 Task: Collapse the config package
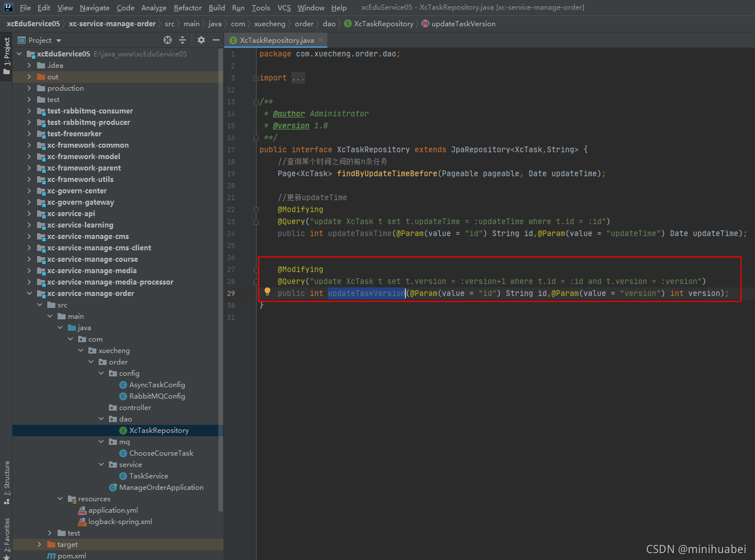(x=101, y=374)
